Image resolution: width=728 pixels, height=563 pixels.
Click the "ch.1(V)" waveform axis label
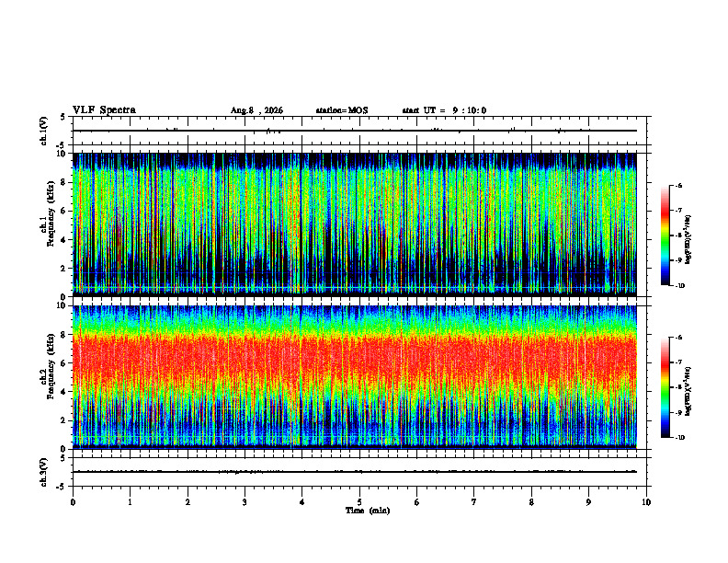point(44,131)
